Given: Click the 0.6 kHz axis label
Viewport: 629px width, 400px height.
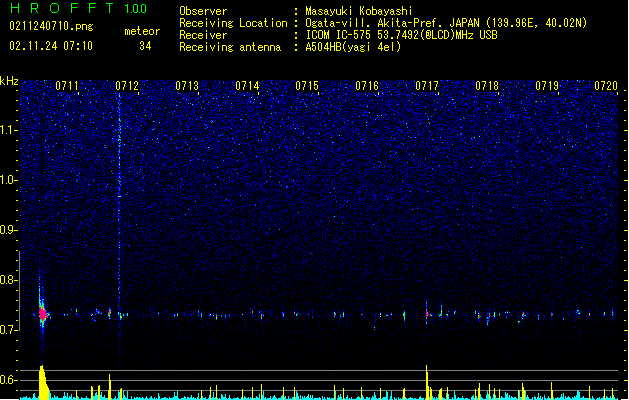Looking at the screenshot, I should point(9,380).
